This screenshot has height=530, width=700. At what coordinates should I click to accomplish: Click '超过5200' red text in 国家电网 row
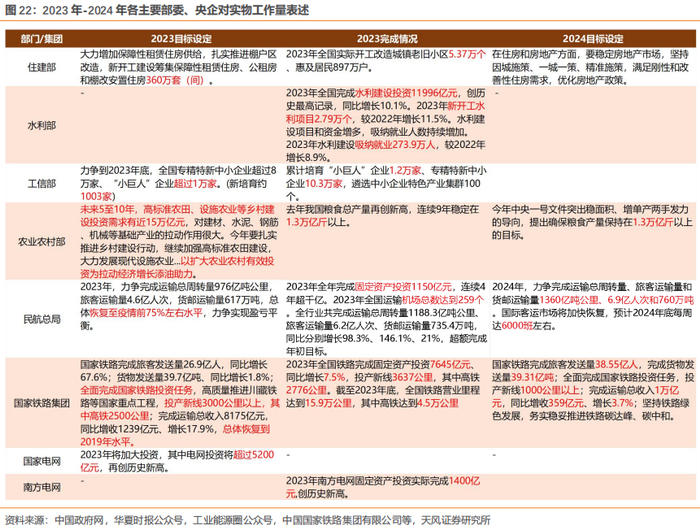pyautogui.click(x=254, y=455)
